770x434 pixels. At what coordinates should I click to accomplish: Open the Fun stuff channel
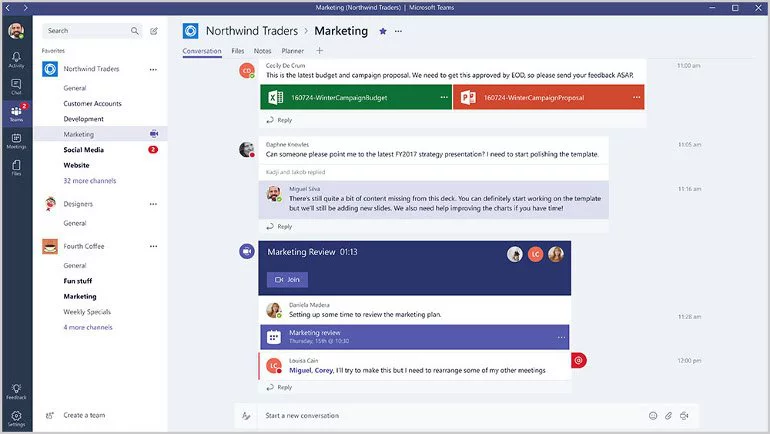coord(78,281)
